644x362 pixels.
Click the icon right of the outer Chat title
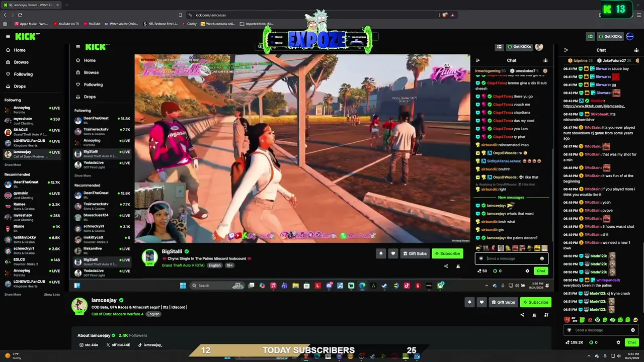click(x=636, y=50)
